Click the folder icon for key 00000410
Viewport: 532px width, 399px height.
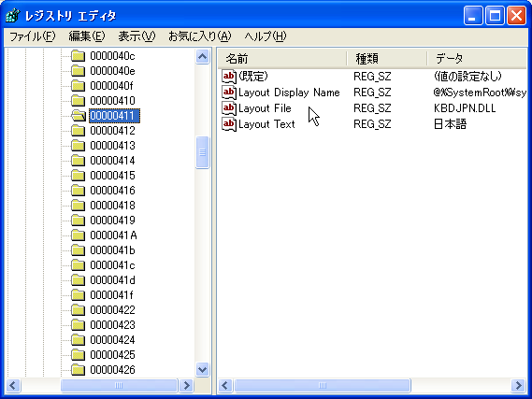(78, 101)
